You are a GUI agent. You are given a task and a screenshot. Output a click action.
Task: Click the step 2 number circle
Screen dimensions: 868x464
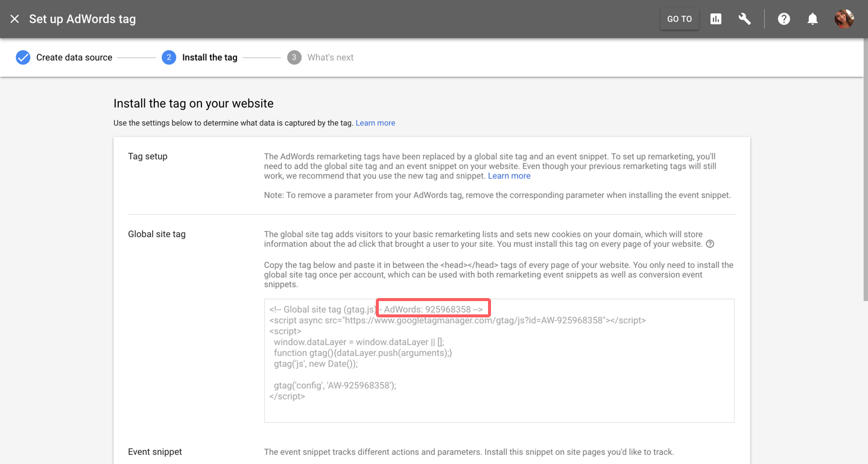169,57
